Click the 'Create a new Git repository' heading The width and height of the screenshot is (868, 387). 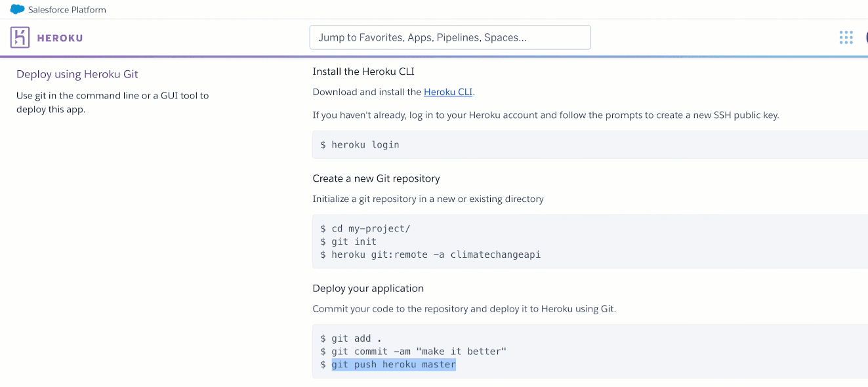(x=376, y=178)
